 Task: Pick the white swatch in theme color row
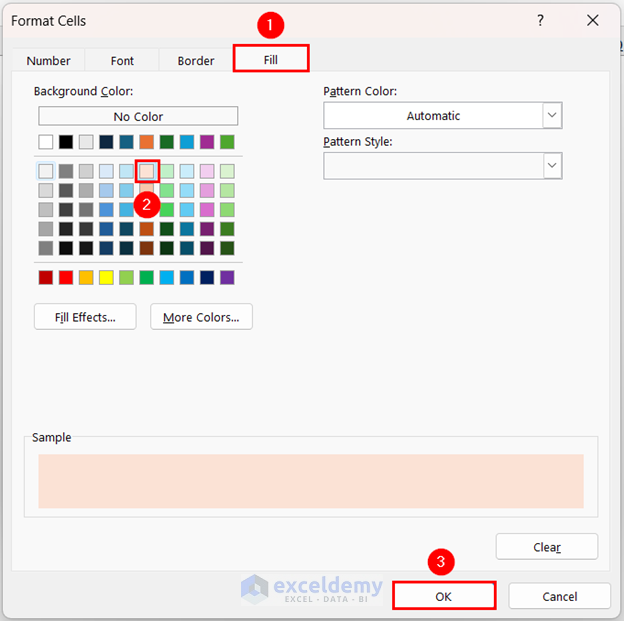(x=46, y=142)
